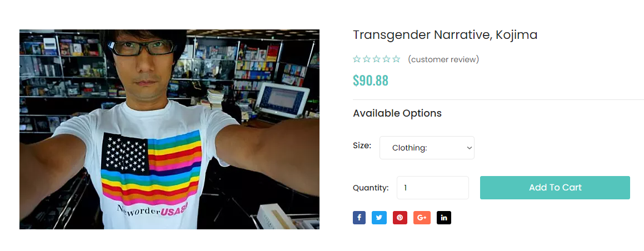The image size is (644, 251).
Task: Share product via Google Plus icon
Action: 422,218
